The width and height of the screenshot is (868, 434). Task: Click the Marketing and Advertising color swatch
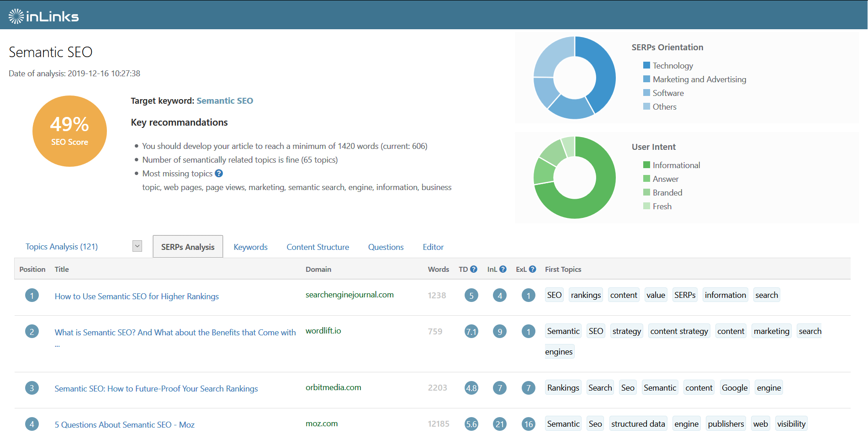point(646,79)
